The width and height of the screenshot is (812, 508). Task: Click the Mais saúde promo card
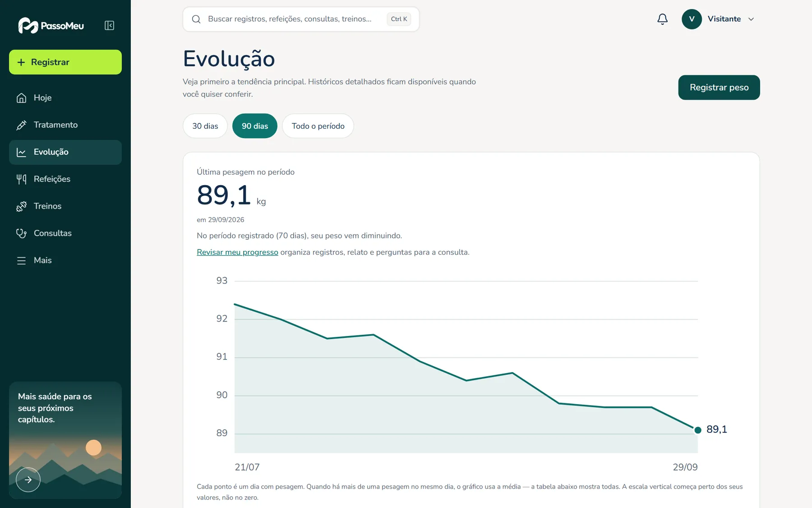pos(65,440)
